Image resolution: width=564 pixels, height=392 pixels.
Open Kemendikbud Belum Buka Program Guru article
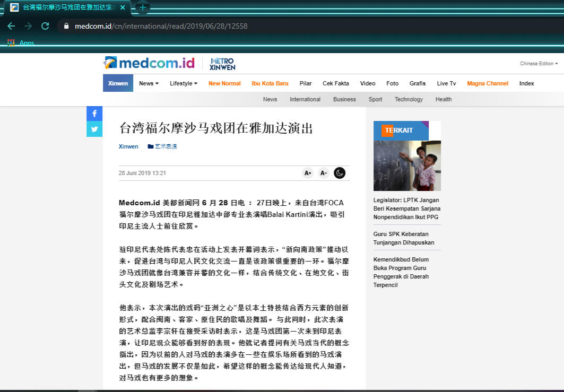click(401, 272)
